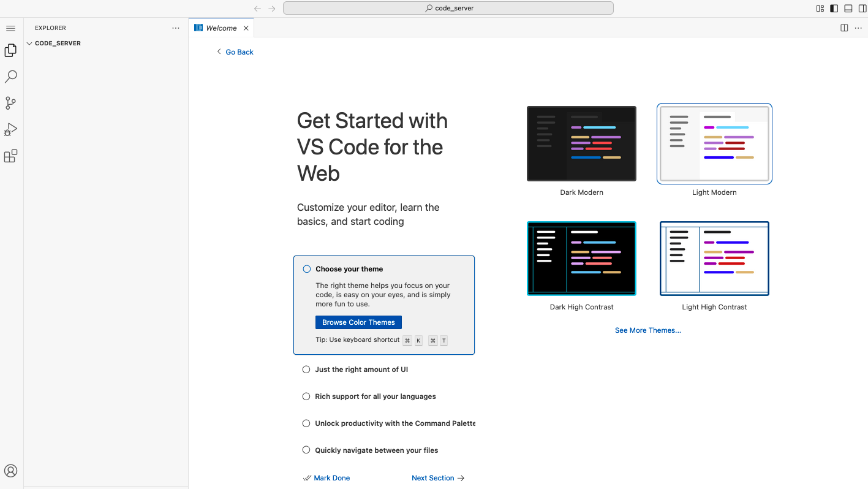The height and width of the screenshot is (489, 868).
Task: Open the hamburger application menu
Action: (x=10, y=28)
